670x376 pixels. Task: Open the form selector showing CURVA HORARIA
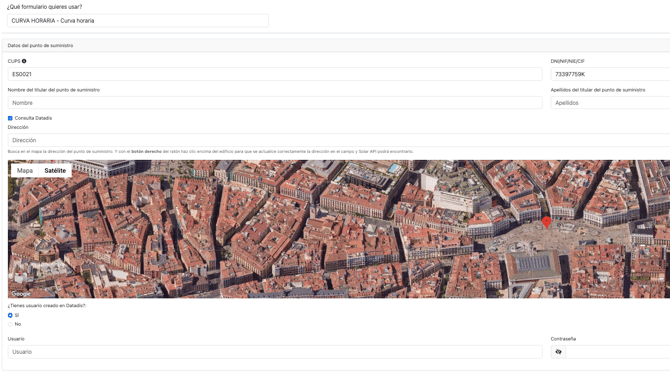138,21
